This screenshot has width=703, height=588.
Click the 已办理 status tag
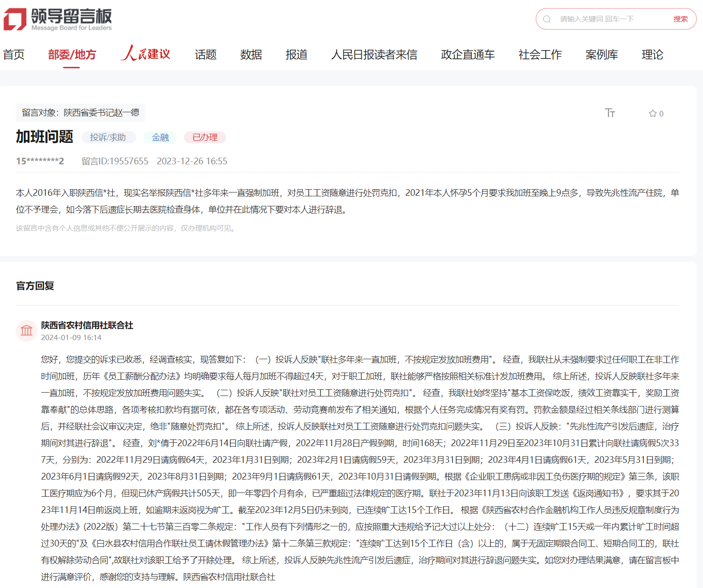point(205,138)
